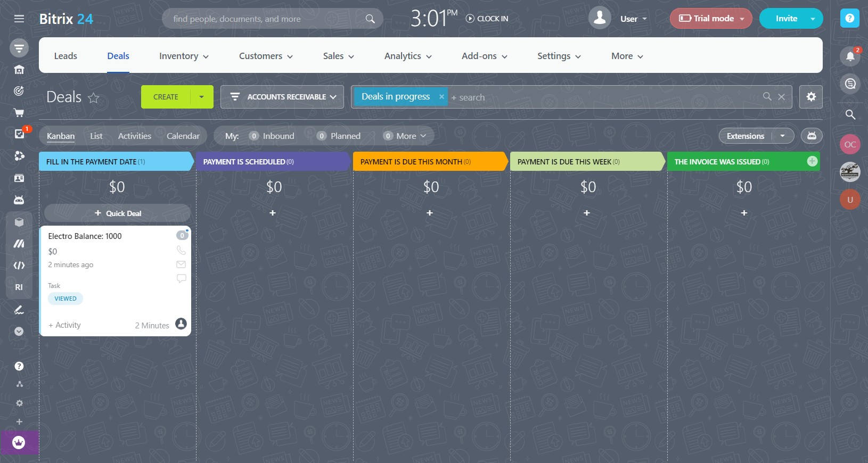The image size is (868, 463).
Task: Click the hamburger menu icon
Action: point(19,19)
